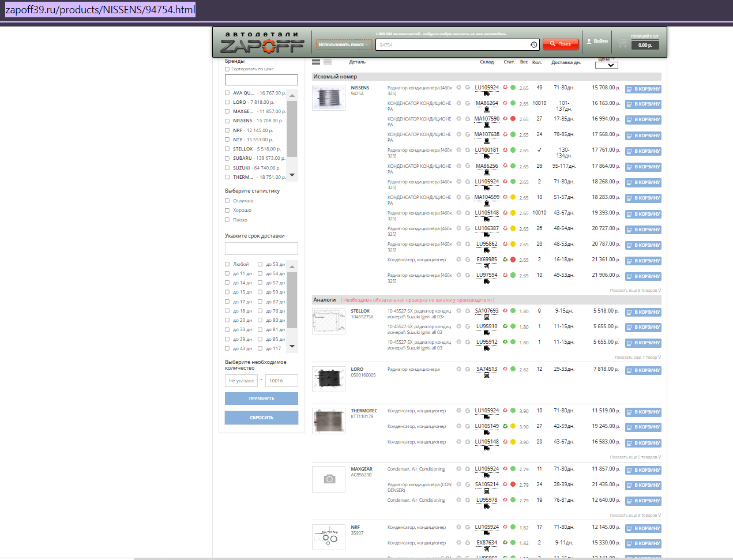Click the Google G icon for LORO row
Viewport: 733px width, 560px height.
tap(467, 369)
